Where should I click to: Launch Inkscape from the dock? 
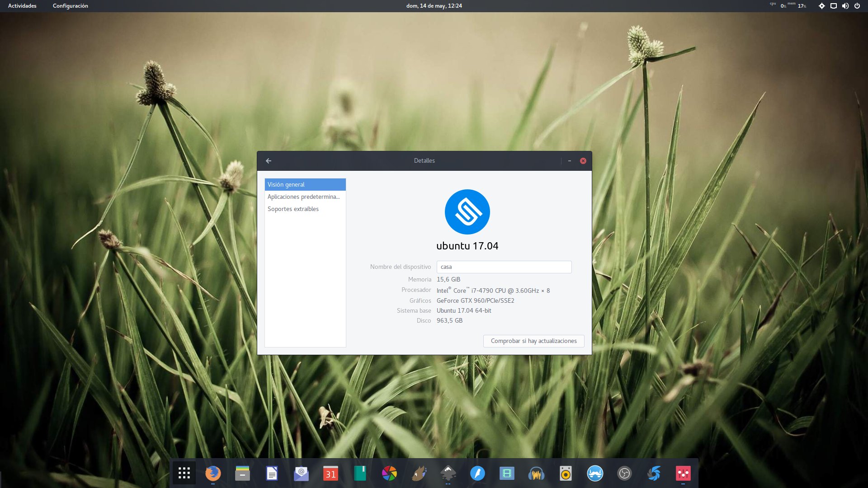pyautogui.click(x=448, y=473)
